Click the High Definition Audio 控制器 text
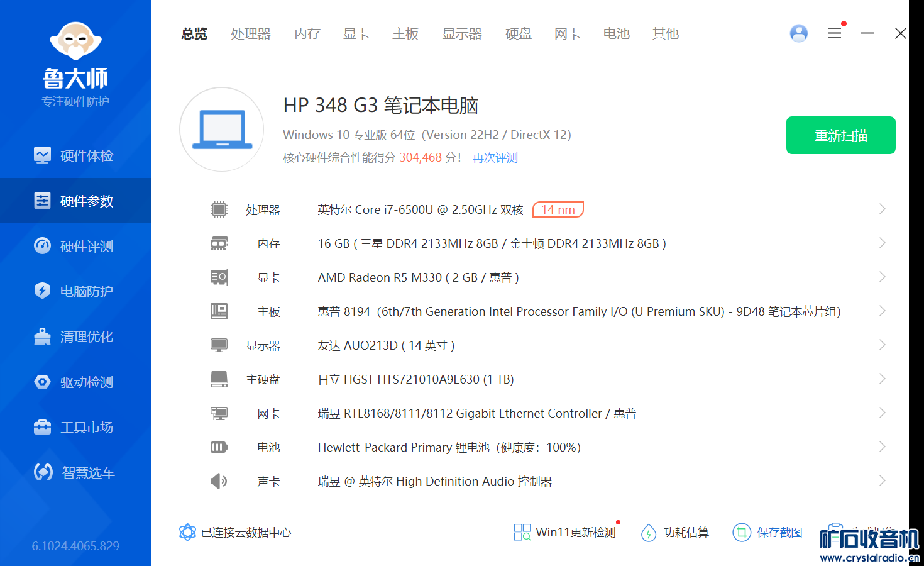 (435, 481)
